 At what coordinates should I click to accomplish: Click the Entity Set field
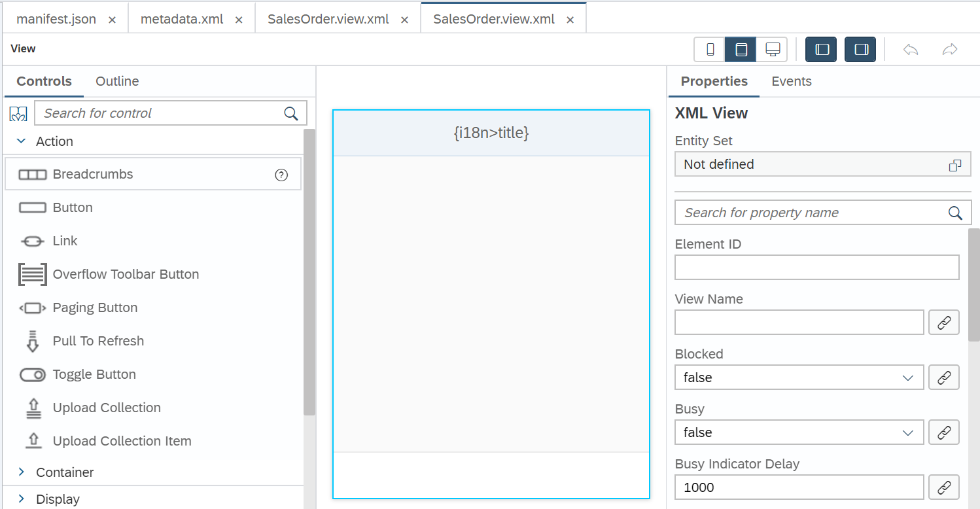click(x=823, y=164)
